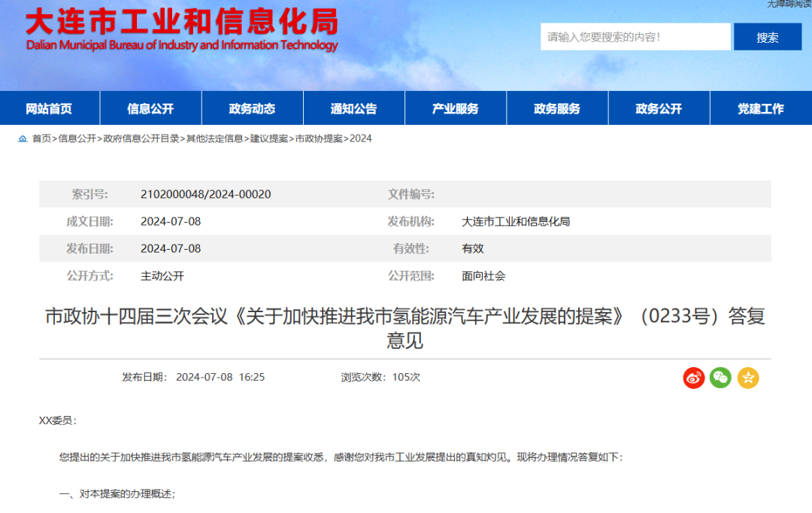Open the 通知公告 navigation item

(x=353, y=108)
